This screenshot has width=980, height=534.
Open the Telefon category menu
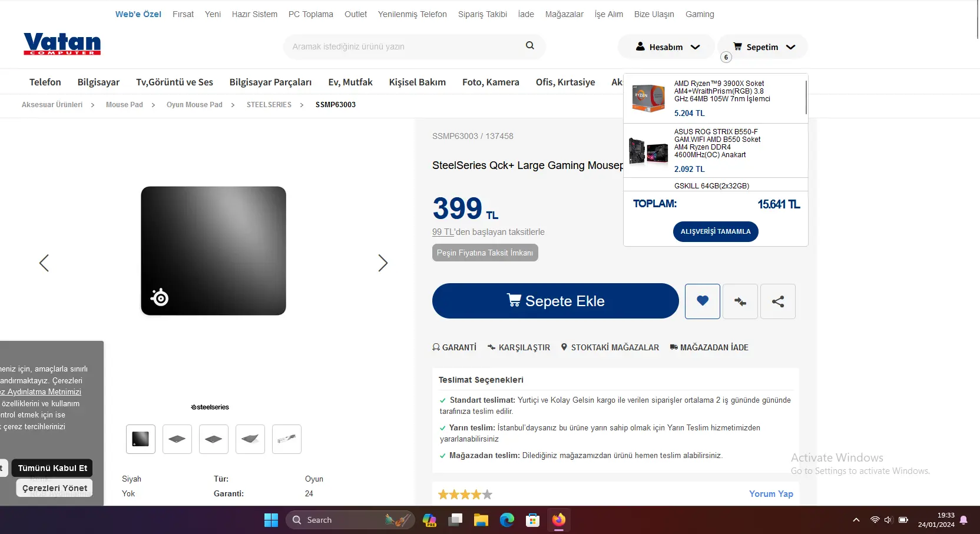[45, 82]
